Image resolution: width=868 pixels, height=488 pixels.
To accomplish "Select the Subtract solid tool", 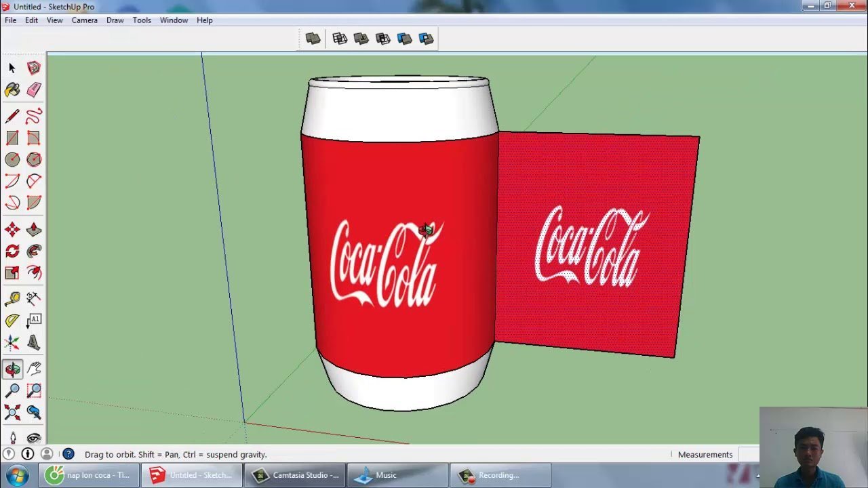I will (383, 39).
